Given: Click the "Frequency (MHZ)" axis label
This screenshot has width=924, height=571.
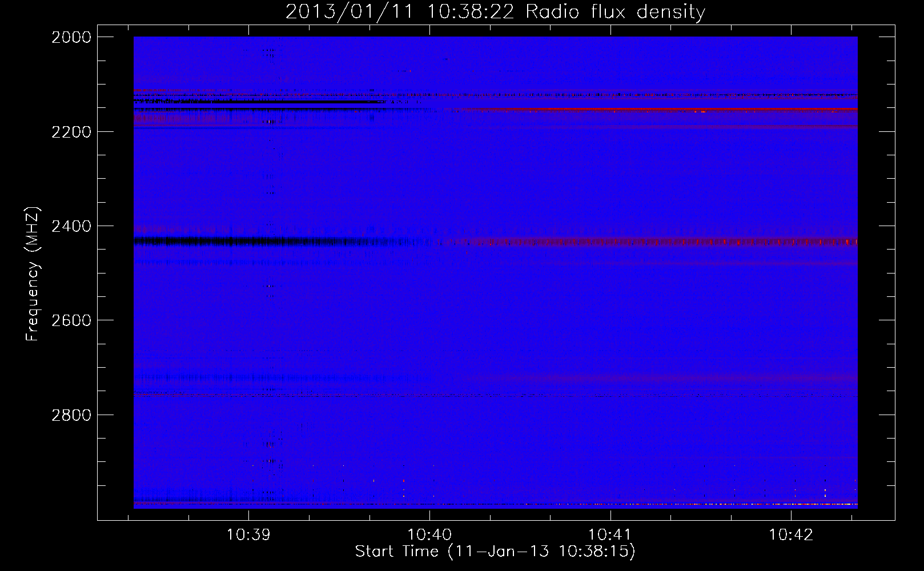Looking at the screenshot, I should point(33,274).
